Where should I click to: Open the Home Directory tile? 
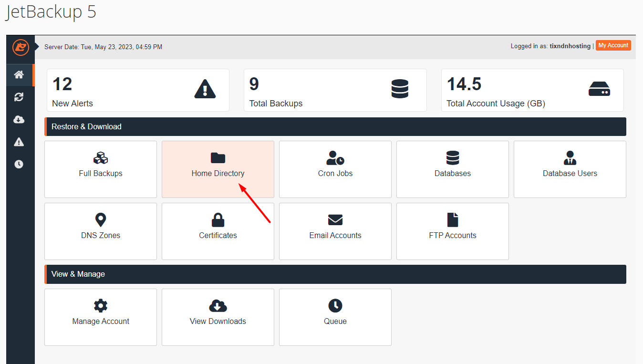pos(218,169)
